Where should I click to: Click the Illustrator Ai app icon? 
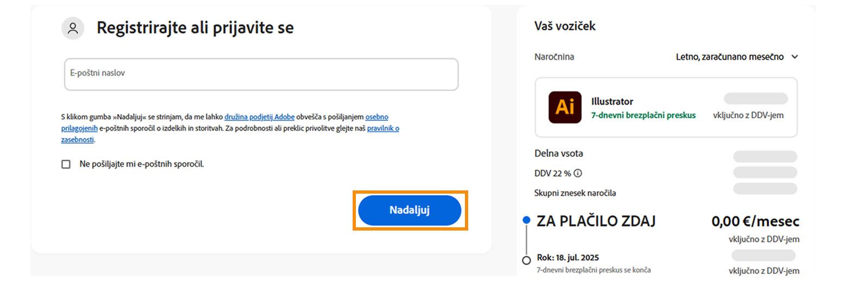pos(565,107)
